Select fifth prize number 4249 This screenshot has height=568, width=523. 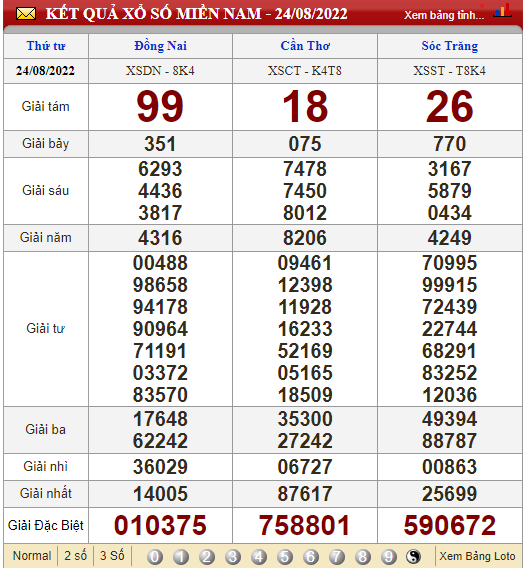click(x=449, y=238)
